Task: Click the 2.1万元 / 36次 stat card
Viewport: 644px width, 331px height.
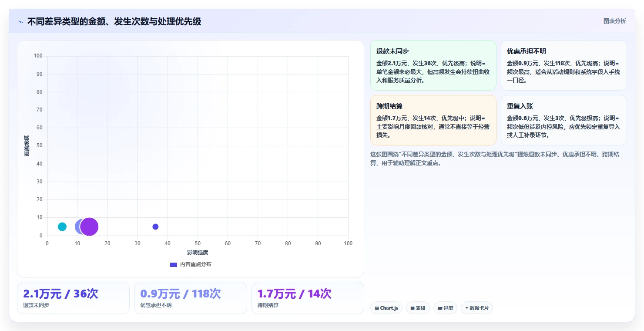Action: click(x=73, y=298)
